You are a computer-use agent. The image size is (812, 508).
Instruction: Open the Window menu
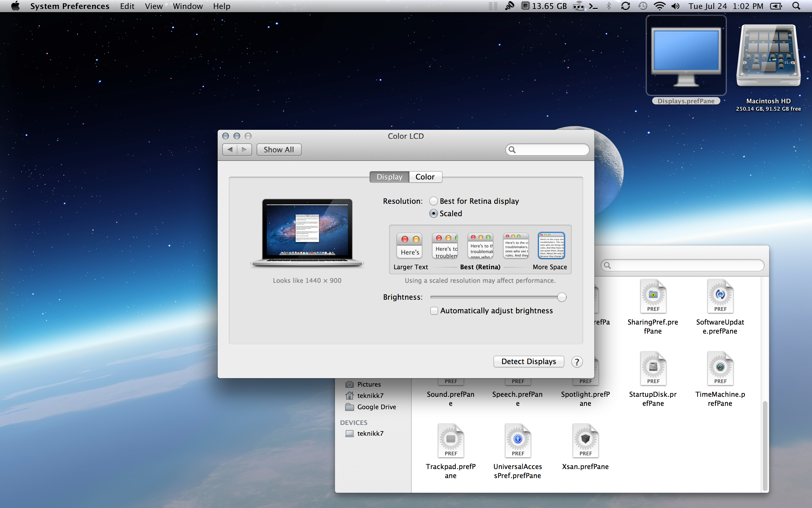coord(188,6)
